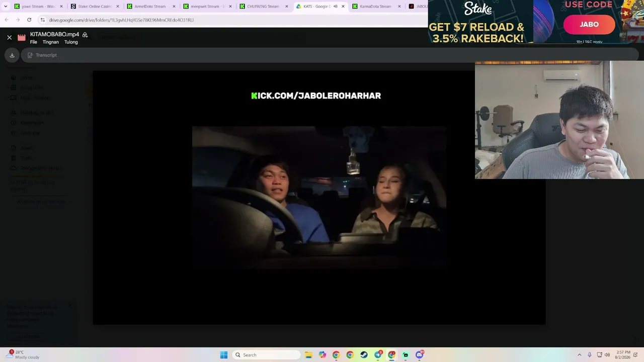Expand the browser tab search dropdown
Image resolution: width=644 pixels, height=362 pixels.
tap(6, 7)
